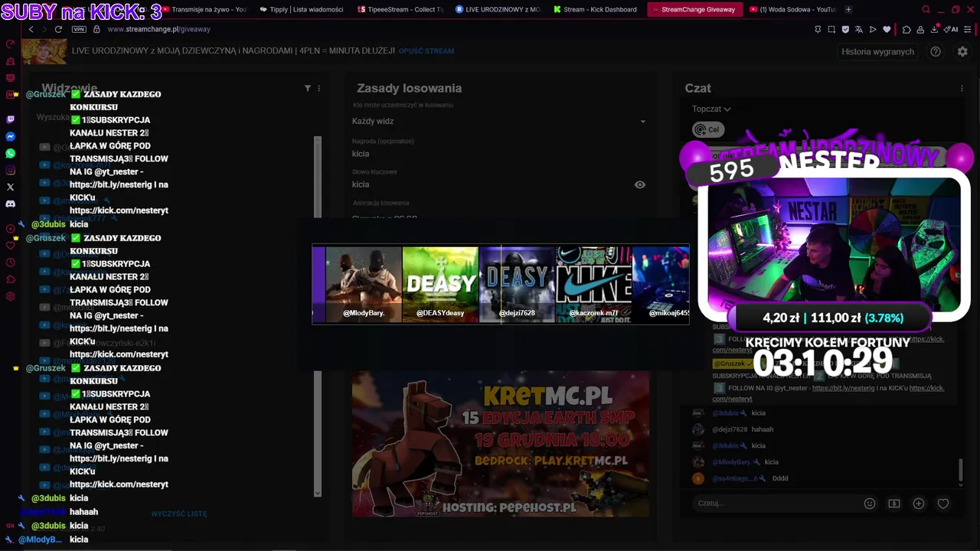
Task: Open the Czat panel three-dot menu
Action: click(x=962, y=88)
